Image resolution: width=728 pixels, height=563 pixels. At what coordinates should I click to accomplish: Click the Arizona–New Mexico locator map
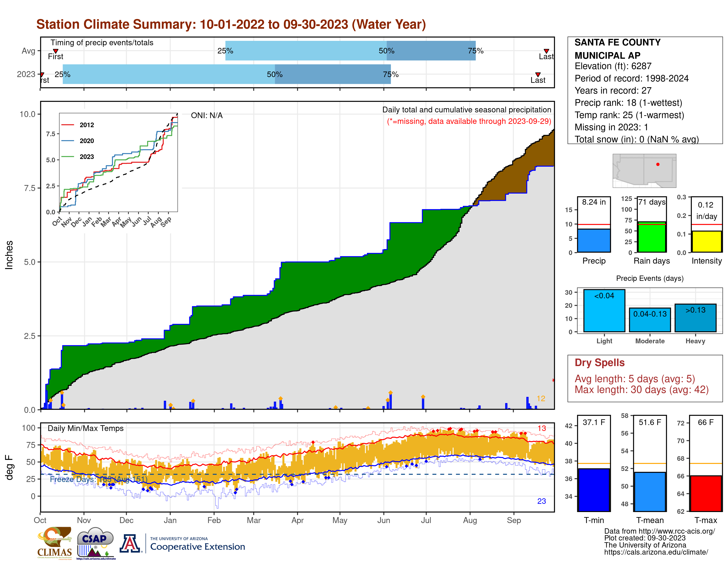(644, 171)
